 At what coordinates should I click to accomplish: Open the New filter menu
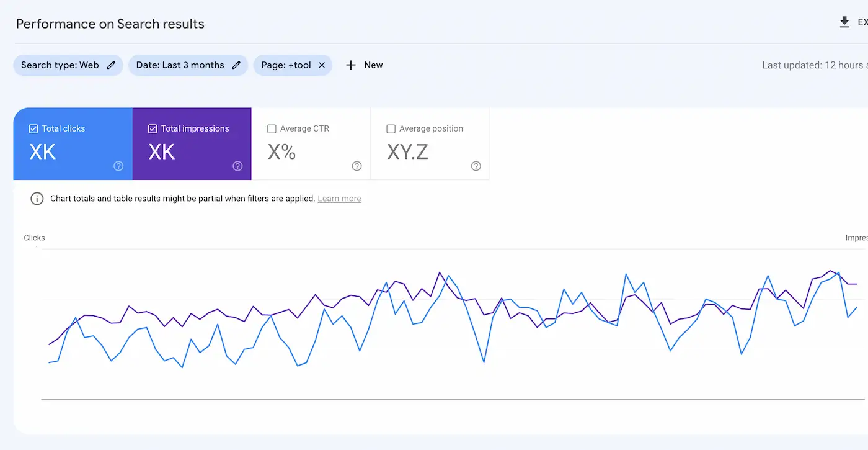364,65
